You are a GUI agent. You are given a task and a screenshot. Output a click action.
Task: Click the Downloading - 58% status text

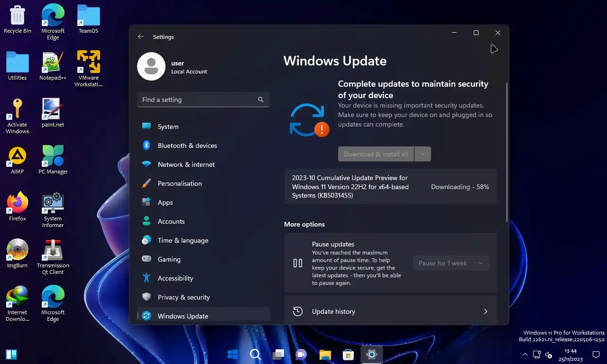click(460, 187)
